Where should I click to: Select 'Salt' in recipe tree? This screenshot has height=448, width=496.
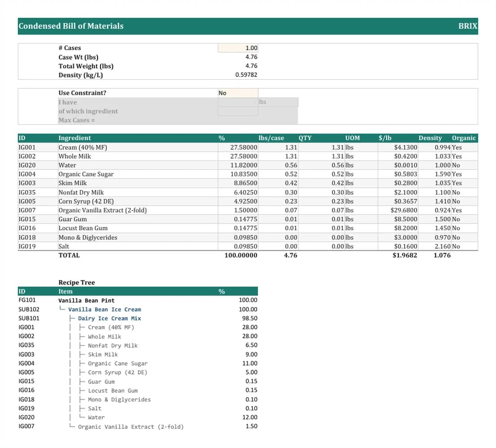pos(95,409)
